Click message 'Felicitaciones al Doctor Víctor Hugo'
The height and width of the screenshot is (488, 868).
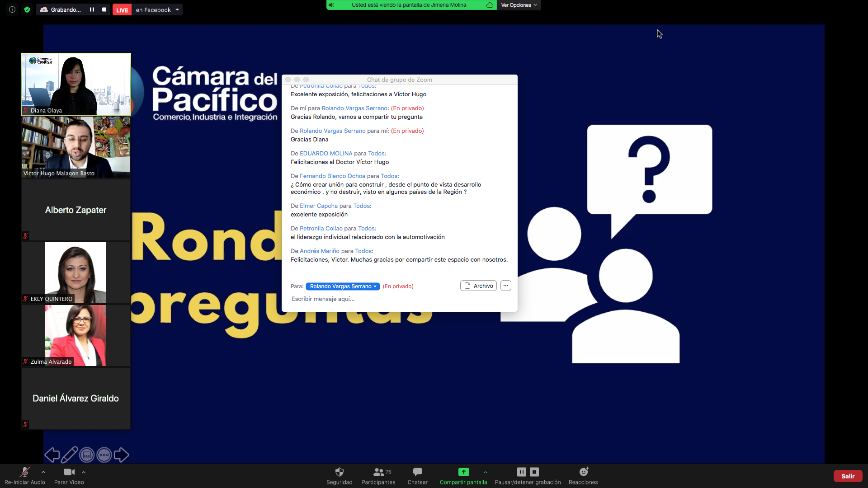click(x=340, y=162)
